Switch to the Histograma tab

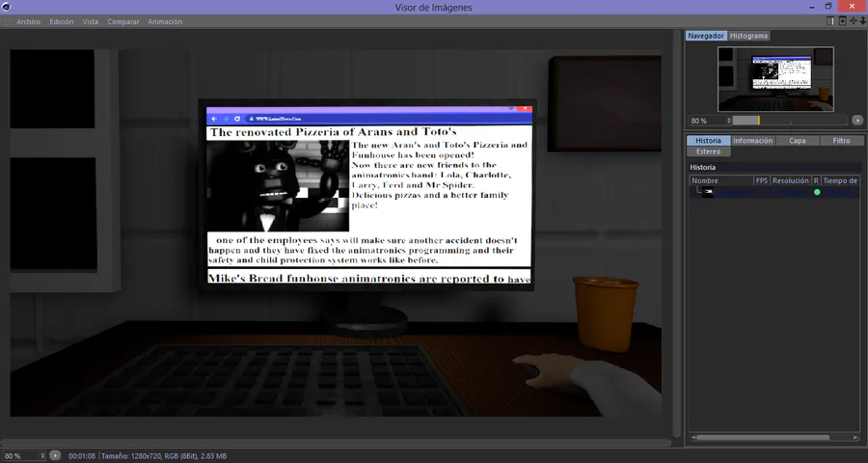click(x=748, y=36)
